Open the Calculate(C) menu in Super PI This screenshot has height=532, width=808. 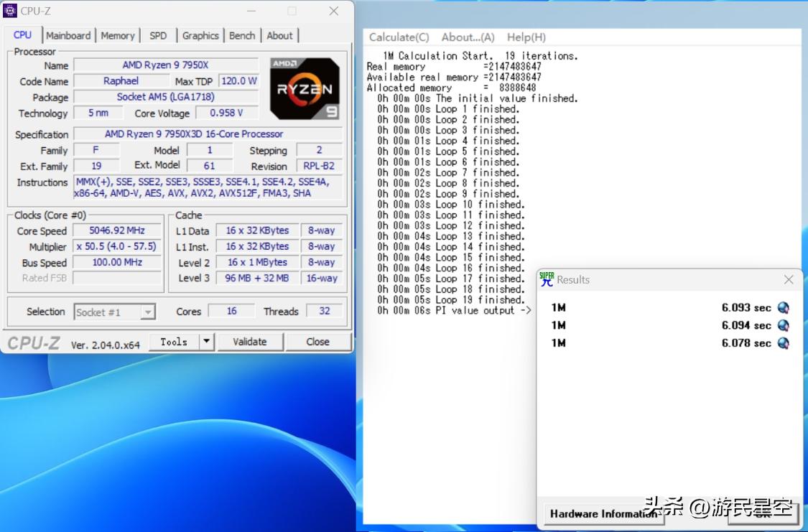tap(398, 37)
